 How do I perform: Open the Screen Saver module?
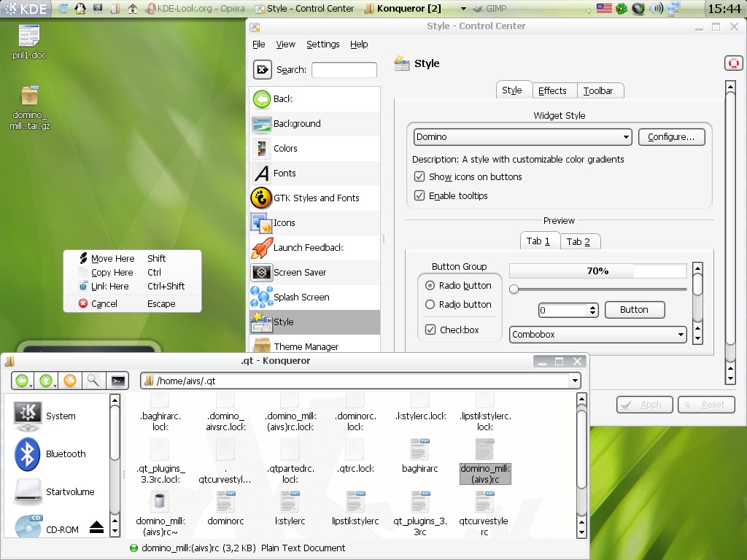(315, 273)
